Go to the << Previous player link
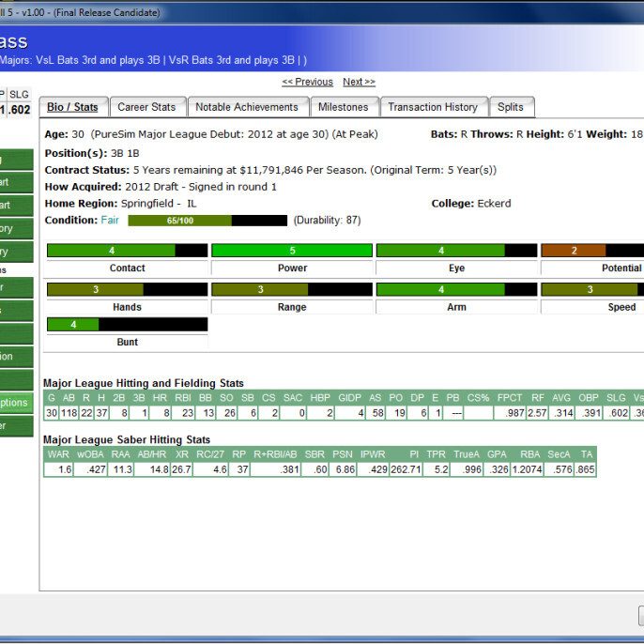644x644 pixels. pyautogui.click(x=307, y=82)
